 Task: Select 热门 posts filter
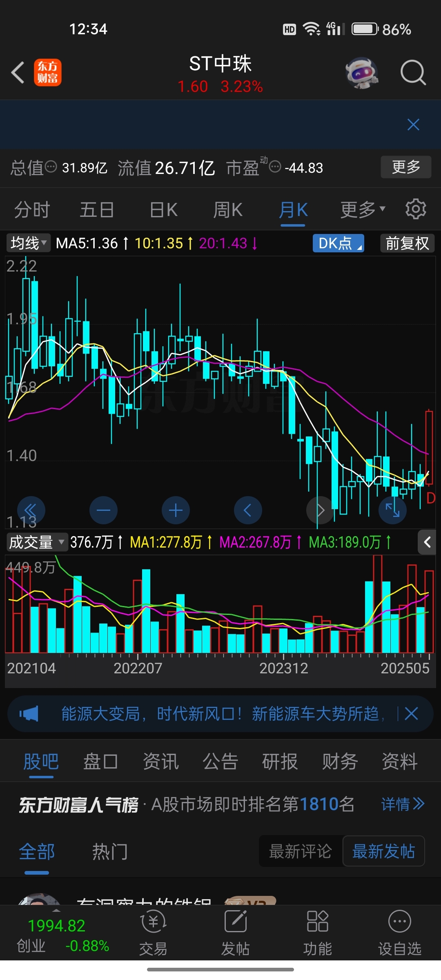coord(110,852)
